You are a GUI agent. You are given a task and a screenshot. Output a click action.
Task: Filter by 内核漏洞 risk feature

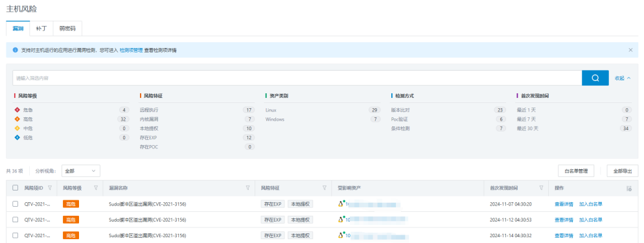click(148, 119)
